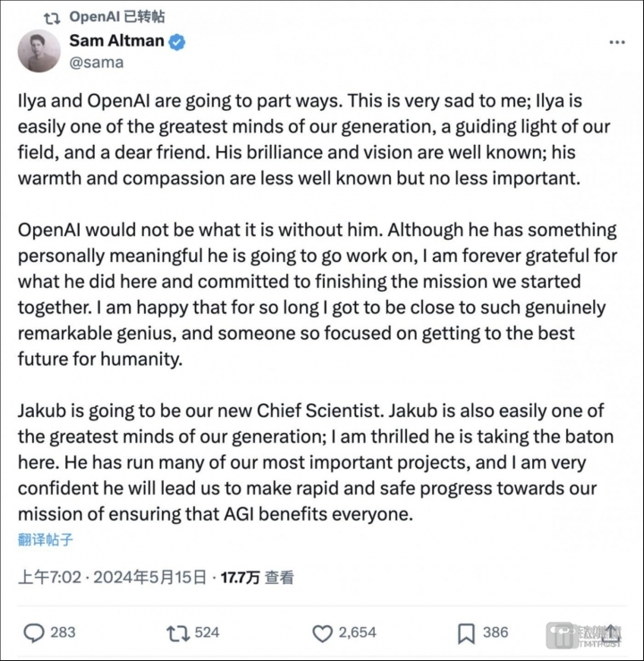
Task: Click the repost arrows icon beside 524
Action: [178, 632]
